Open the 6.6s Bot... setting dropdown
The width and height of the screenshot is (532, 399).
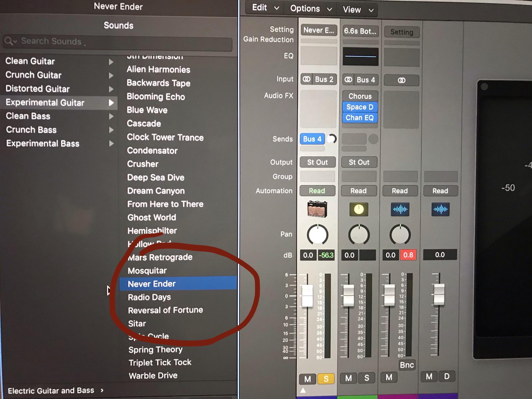pos(360,31)
